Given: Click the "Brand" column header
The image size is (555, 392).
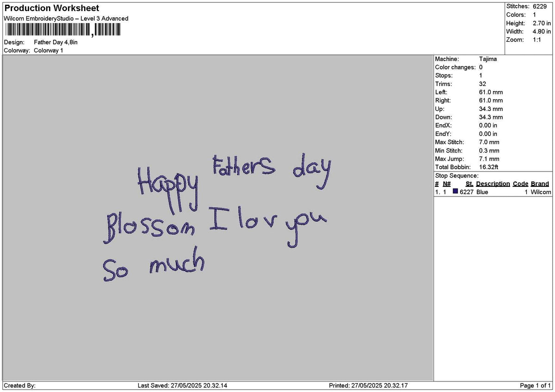Looking at the screenshot, I should pyautogui.click(x=540, y=184).
